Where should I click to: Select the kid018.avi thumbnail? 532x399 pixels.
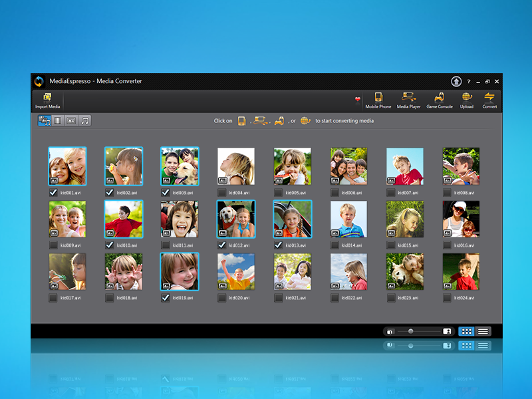point(124,271)
